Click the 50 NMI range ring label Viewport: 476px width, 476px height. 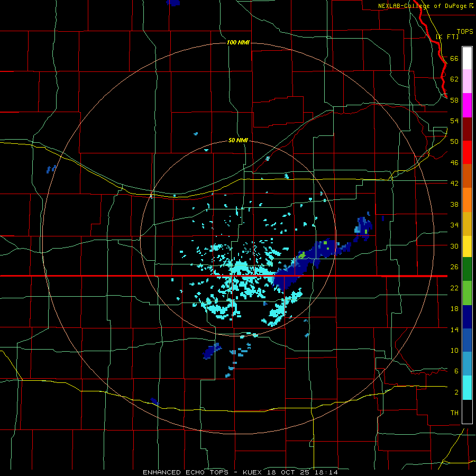tap(238, 140)
